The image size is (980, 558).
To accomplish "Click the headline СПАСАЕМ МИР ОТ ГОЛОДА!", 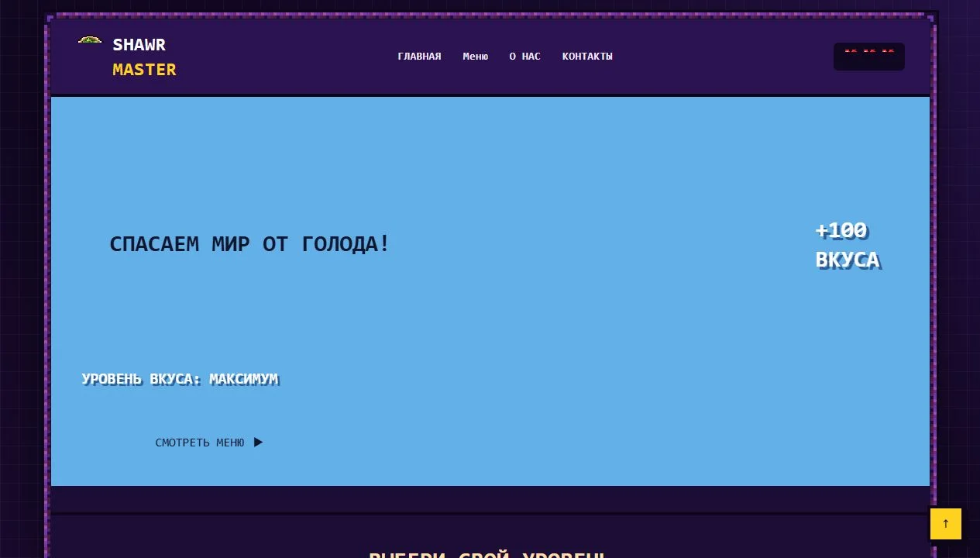I will [x=249, y=244].
